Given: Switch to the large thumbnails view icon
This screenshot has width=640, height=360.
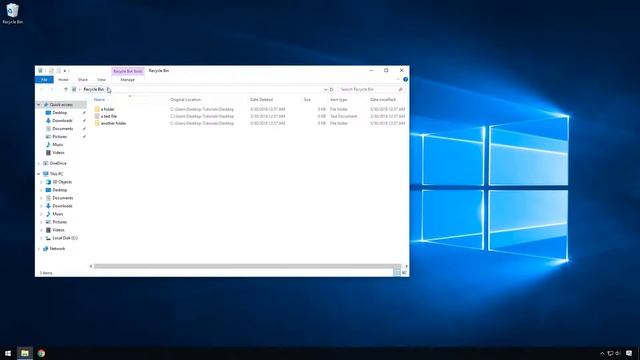Looking at the screenshot, I should pyautogui.click(x=404, y=273).
